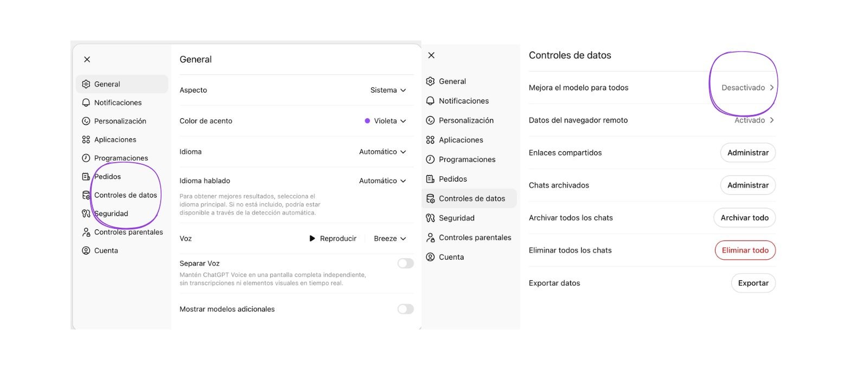This screenshot has width=868, height=366.
Task: Click the red Eliminar todo button
Action: point(745,251)
